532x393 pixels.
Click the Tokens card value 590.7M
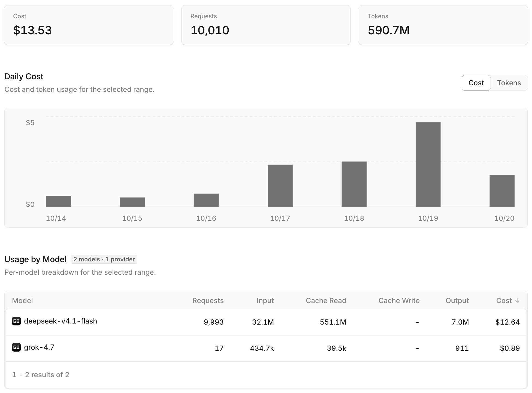click(x=389, y=30)
